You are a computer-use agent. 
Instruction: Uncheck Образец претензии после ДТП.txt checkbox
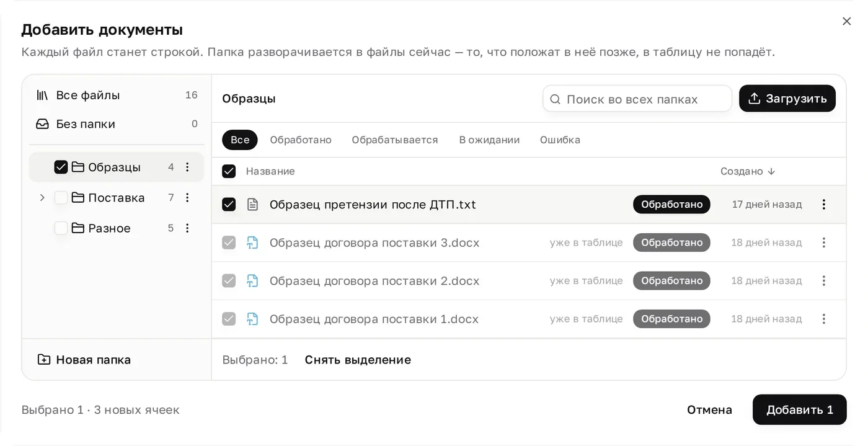click(229, 204)
